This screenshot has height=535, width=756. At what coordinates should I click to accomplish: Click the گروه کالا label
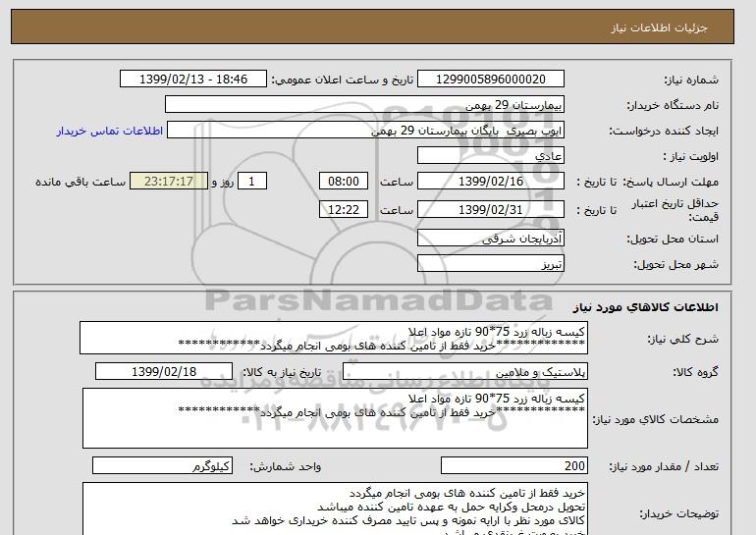(x=696, y=372)
